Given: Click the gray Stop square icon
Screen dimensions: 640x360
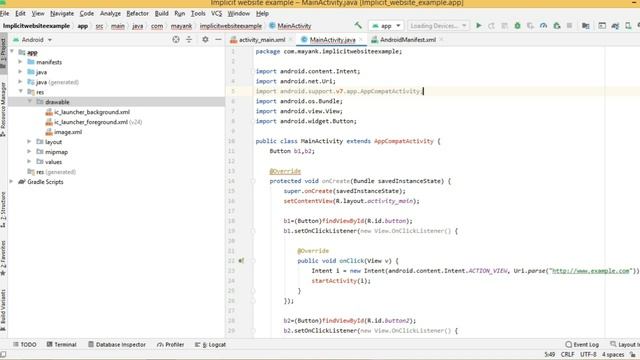Looking at the screenshot, I should coord(569,26).
